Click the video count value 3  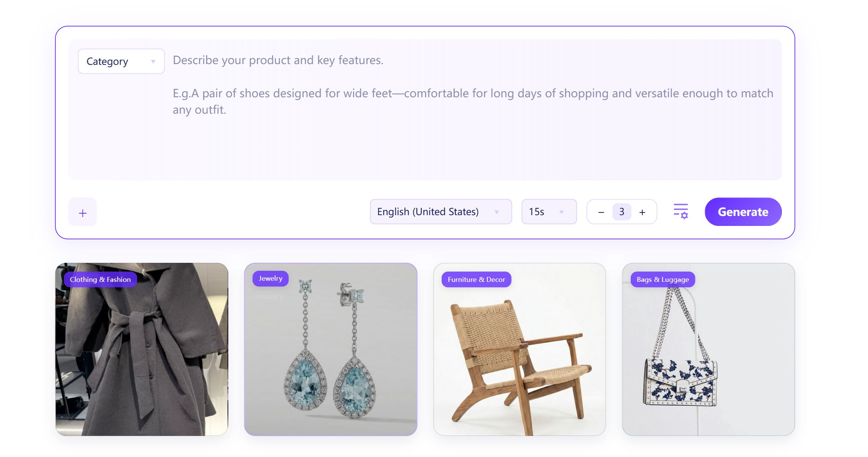(x=621, y=212)
